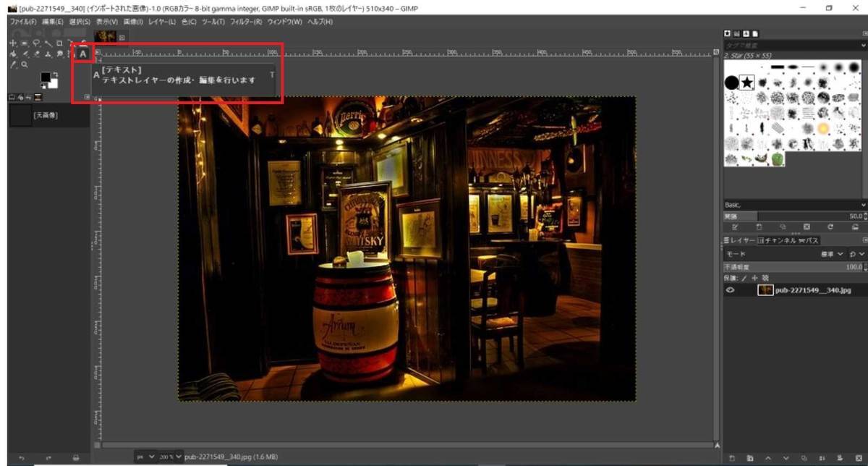Lower the layer one step

click(786, 458)
